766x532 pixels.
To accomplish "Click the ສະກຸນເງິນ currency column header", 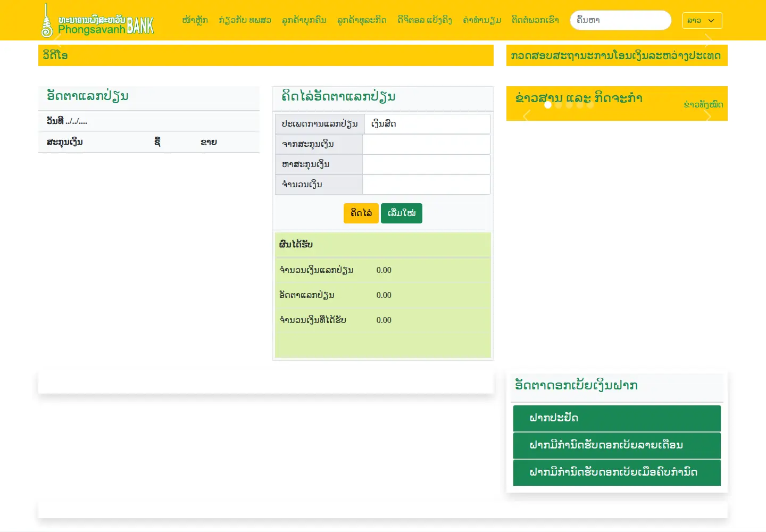I will tap(64, 142).
